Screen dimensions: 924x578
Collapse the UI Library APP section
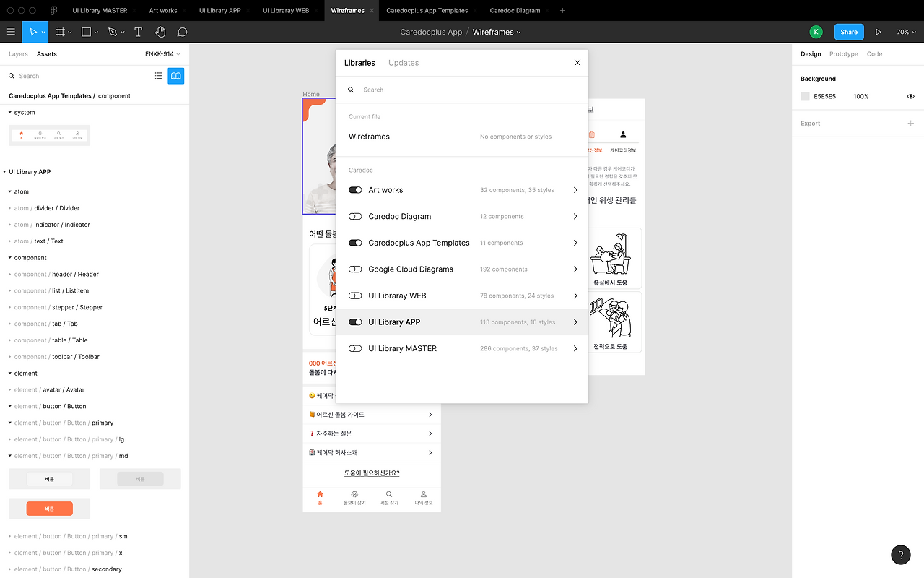click(5, 172)
